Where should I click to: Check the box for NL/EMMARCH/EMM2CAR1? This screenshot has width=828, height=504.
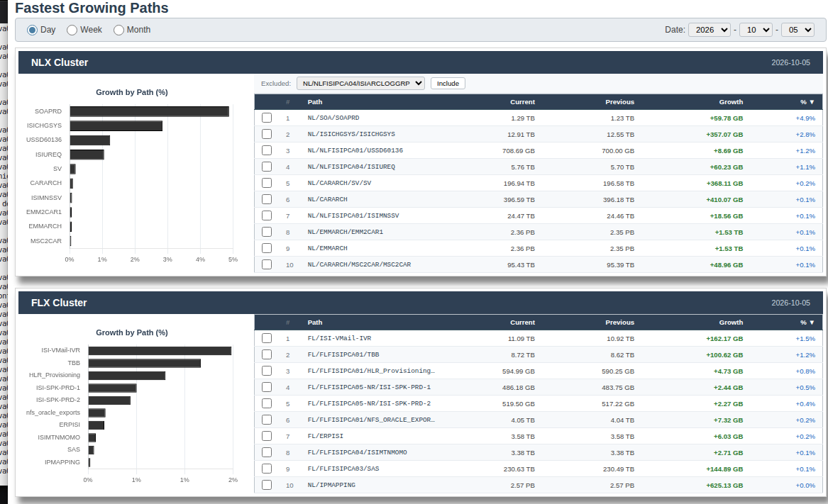[267, 233]
